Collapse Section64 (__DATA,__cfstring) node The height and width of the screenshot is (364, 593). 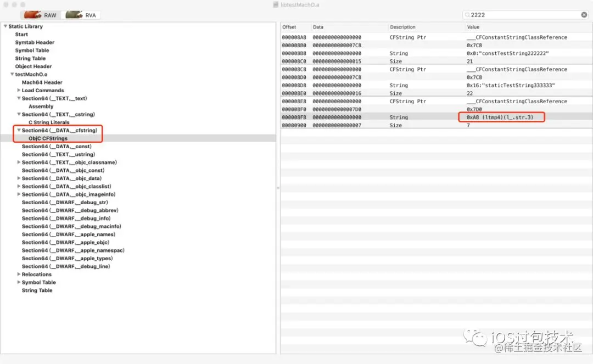click(x=19, y=130)
